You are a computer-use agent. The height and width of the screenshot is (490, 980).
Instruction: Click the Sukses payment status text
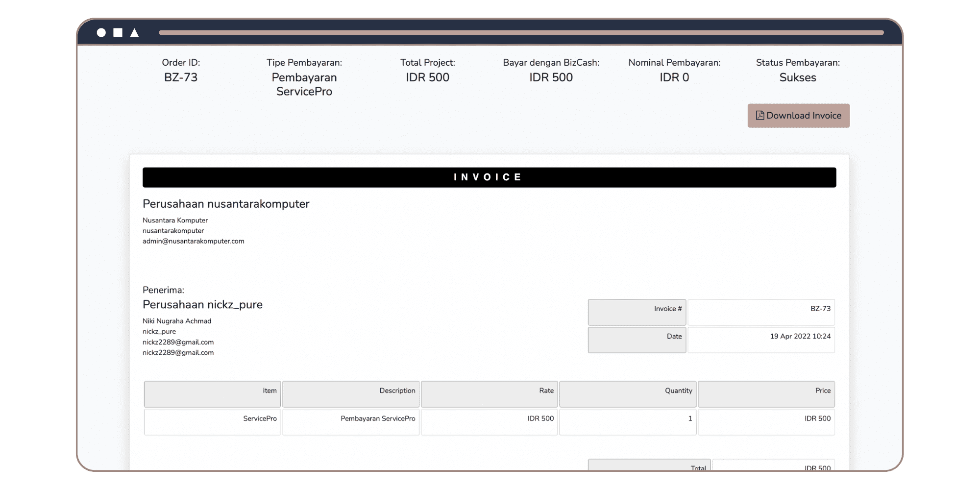click(x=798, y=77)
